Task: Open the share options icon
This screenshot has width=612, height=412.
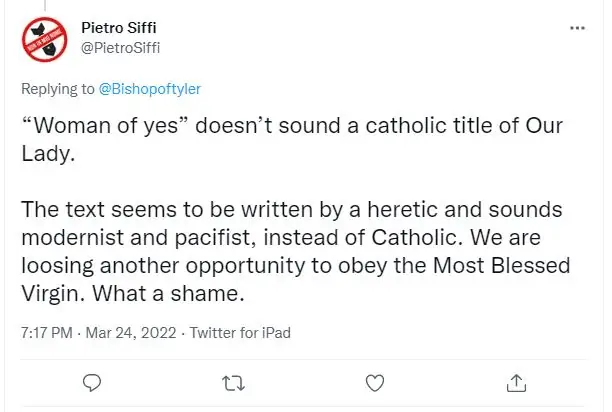Action: (x=516, y=381)
